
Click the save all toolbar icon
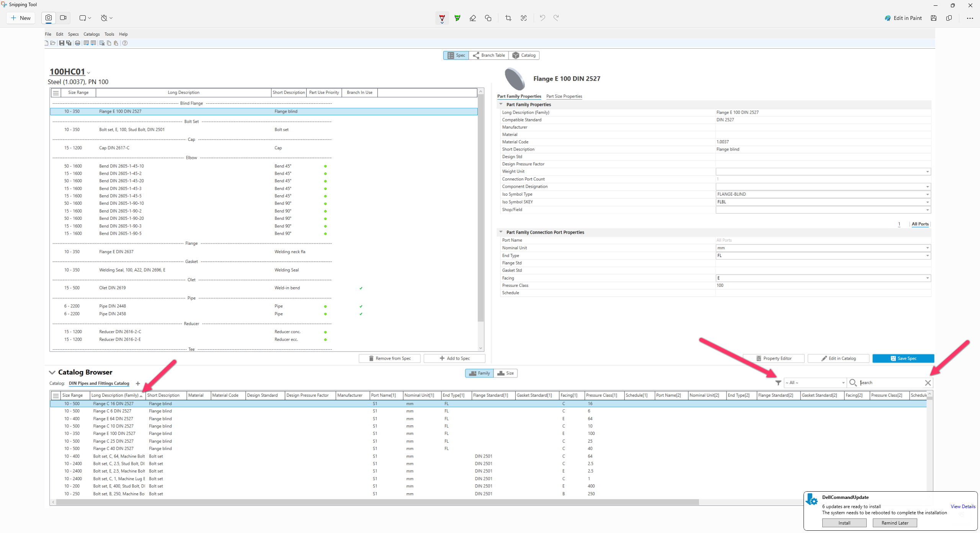(69, 43)
